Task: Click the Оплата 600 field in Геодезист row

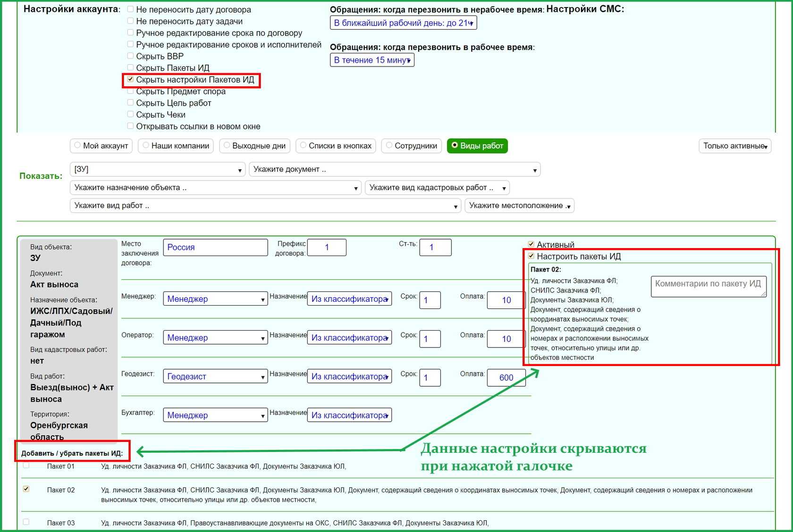Action: (506, 377)
